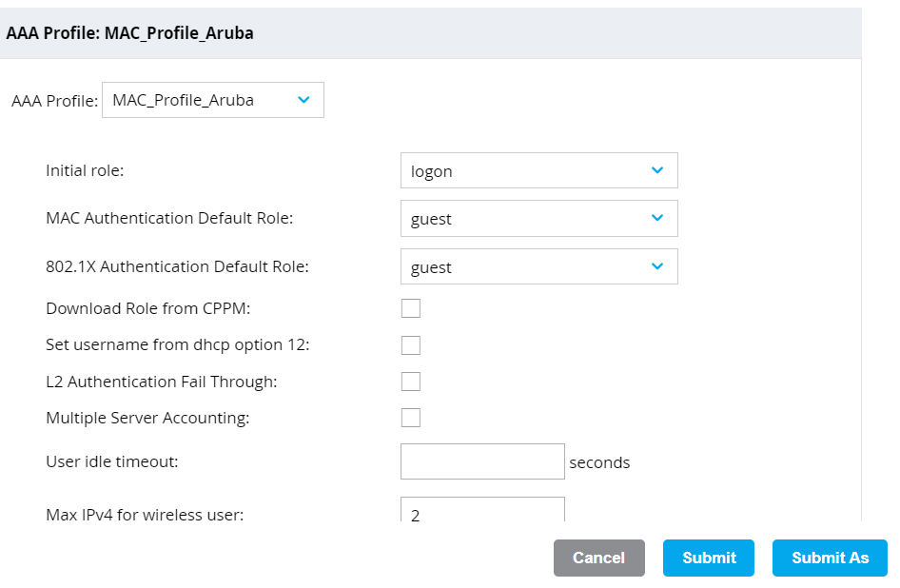Viewport: 900px width, 588px height.
Task: Tick Set username from dhcp option 12
Action: [x=411, y=345]
